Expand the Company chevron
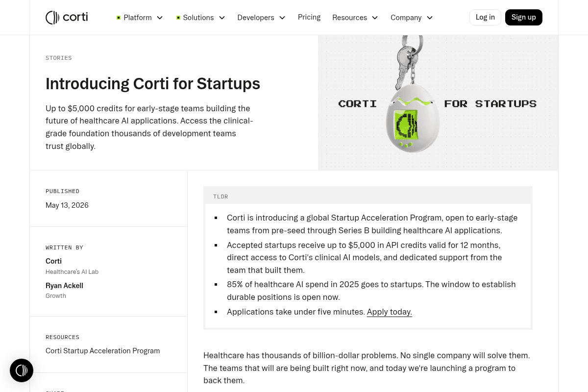Screen dimensions: 588x392 tap(430, 18)
